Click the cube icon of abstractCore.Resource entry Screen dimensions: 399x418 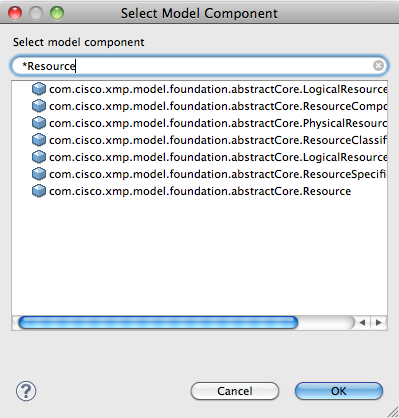click(39, 191)
